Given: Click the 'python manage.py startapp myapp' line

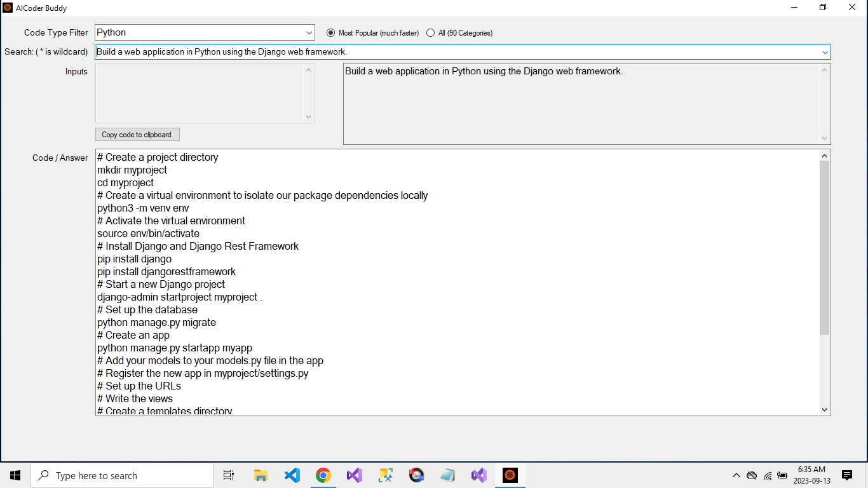Looking at the screenshot, I should (x=175, y=348).
